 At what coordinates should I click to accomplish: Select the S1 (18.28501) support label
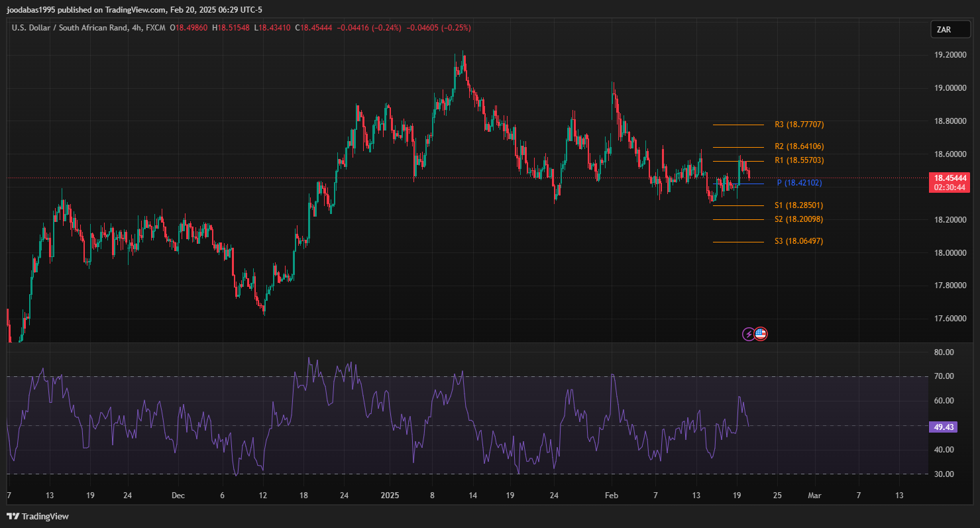(x=798, y=205)
